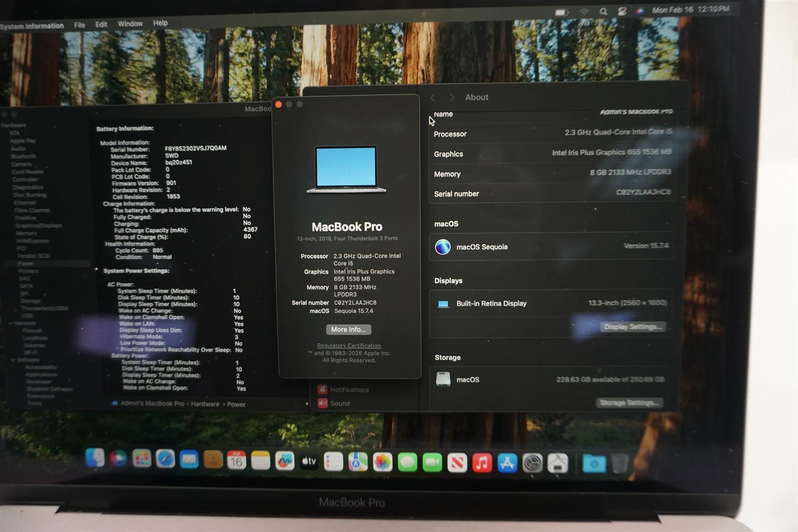The width and height of the screenshot is (798, 532).
Task: Open the Edit menu
Action: point(101,24)
